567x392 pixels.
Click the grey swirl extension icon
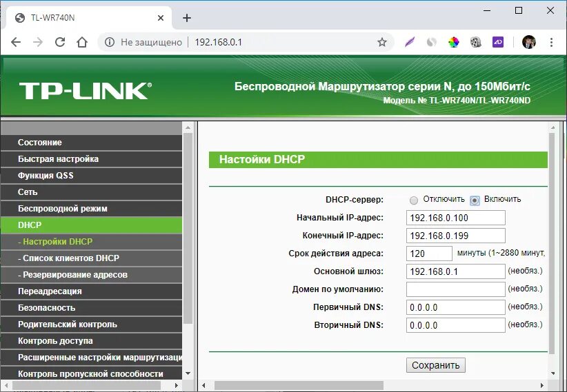pyautogui.click(x=431, y=42)
